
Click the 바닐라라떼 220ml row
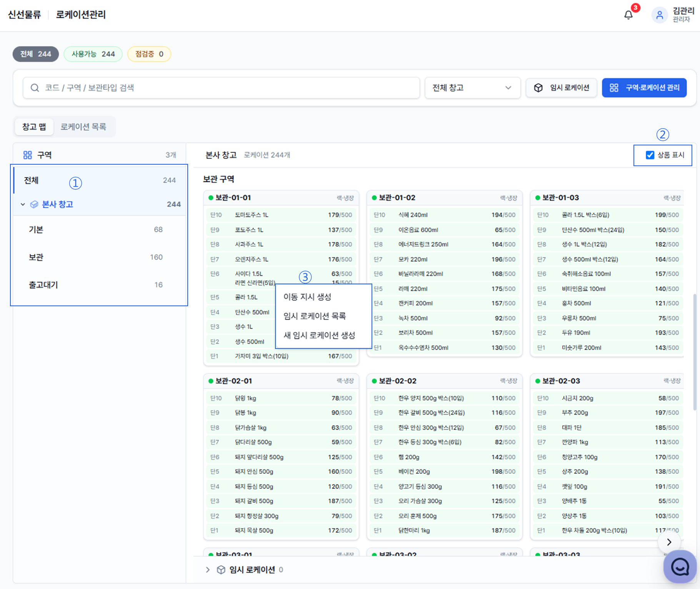(445, 274)
